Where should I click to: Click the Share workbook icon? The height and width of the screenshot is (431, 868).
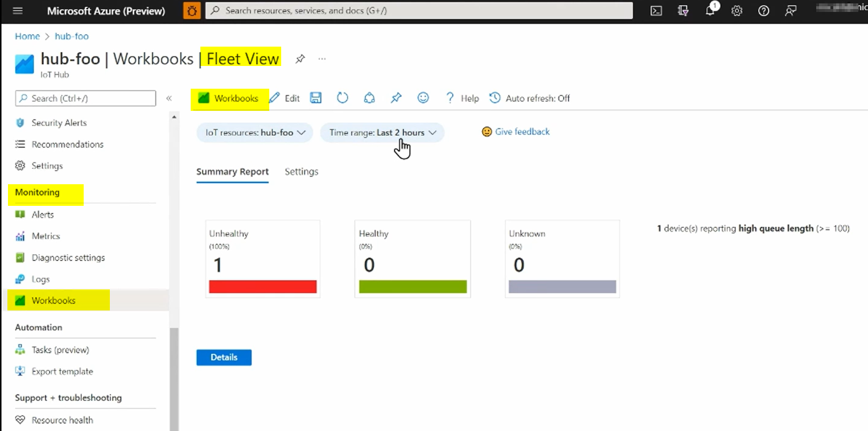tap(369, 98)
